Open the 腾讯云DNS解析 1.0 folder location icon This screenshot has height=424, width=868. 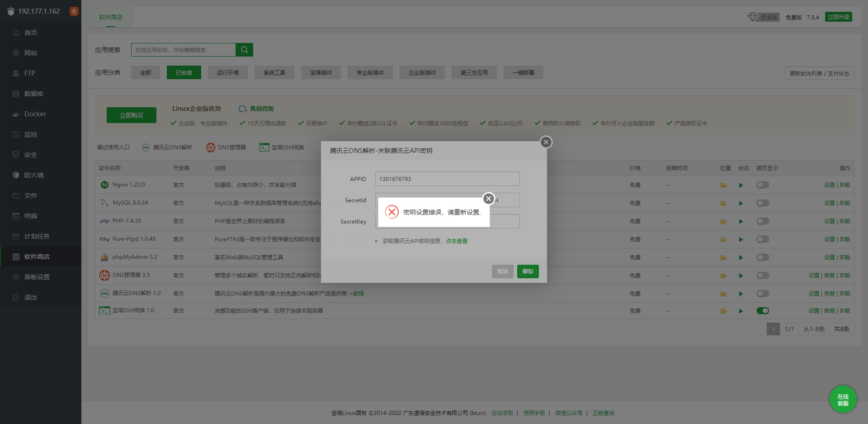pos(723,294)
